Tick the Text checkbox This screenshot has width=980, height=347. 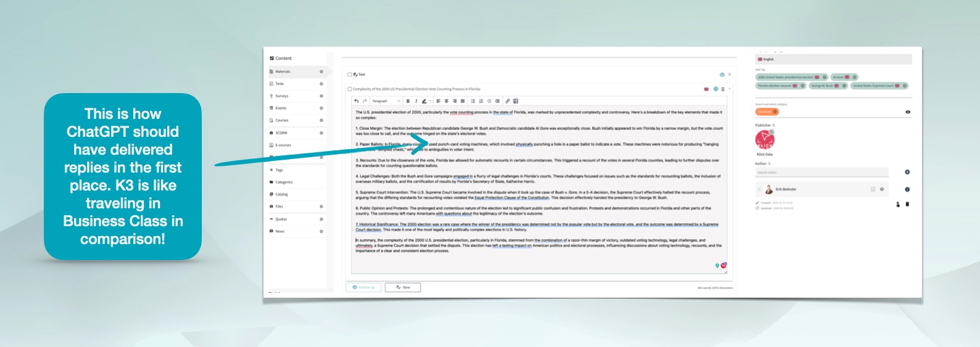point(349,75)
